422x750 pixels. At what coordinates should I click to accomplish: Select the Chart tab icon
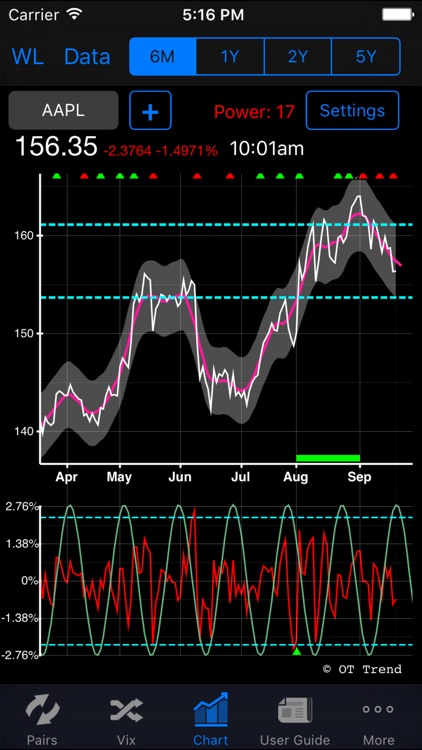[x=211, y=709]
